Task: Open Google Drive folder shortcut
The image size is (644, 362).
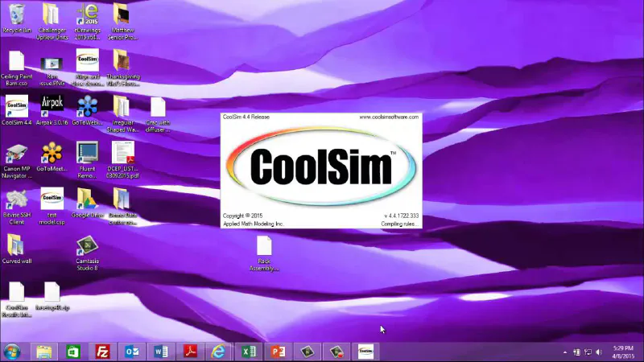Action: (x=87, y=203)
